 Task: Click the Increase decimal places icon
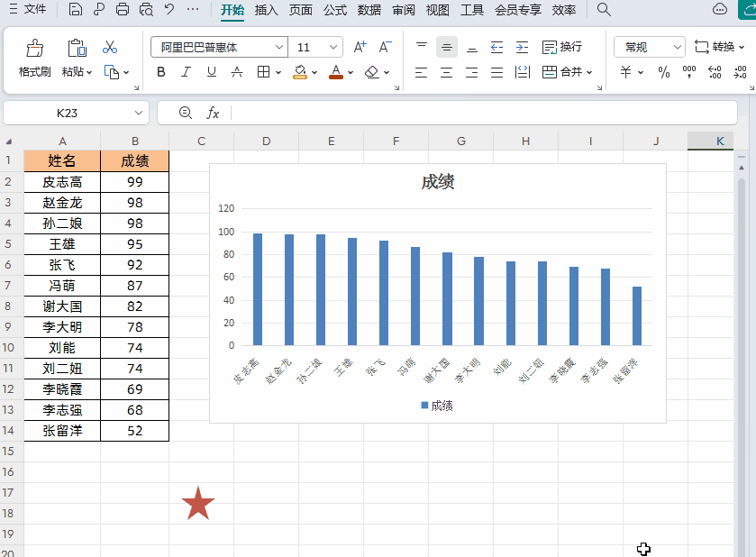[715, 72]
